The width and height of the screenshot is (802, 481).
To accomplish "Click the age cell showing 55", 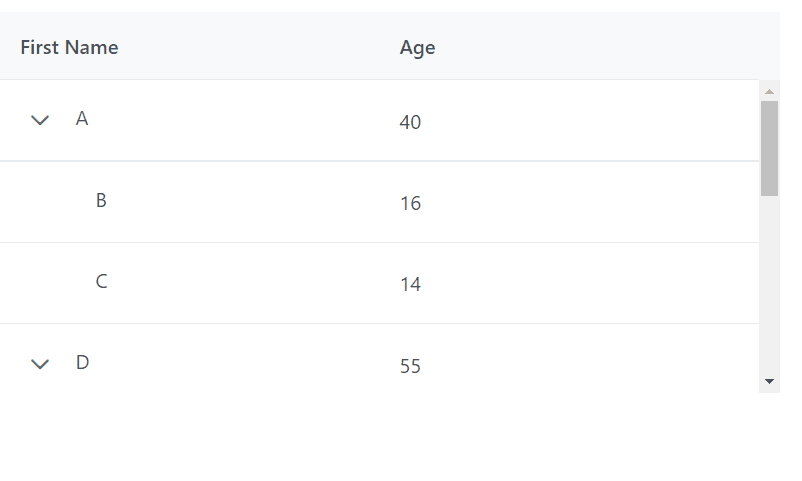I will pyautogui.click(x=410, y=366).
